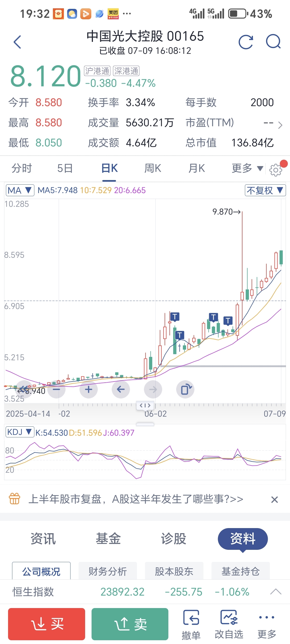Tap 总市值 136.84亿 value

pos(252,143)
